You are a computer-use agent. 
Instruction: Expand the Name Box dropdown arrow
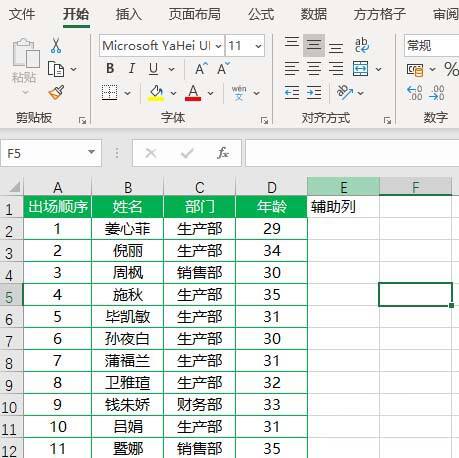point(91,152)
